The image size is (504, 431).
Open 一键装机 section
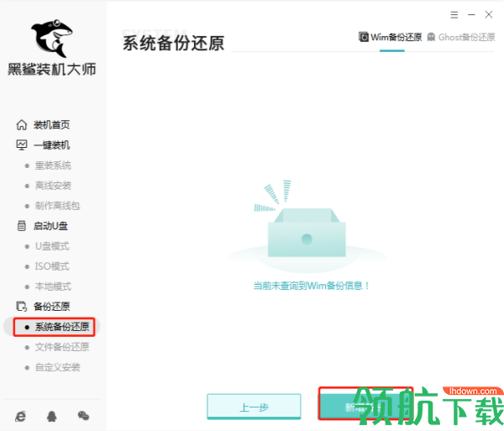[x=51, y=145]
